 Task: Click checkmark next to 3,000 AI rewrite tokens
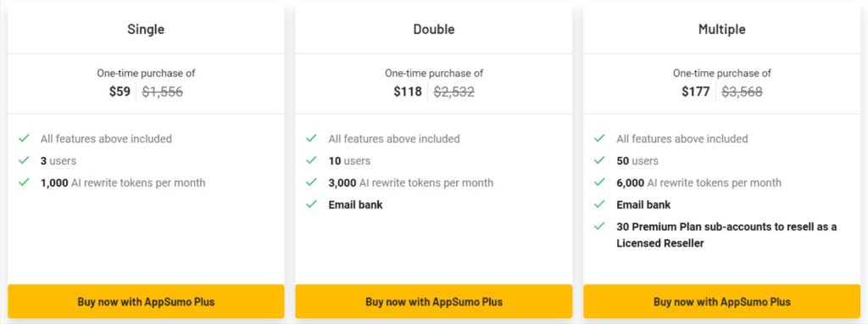312,182
